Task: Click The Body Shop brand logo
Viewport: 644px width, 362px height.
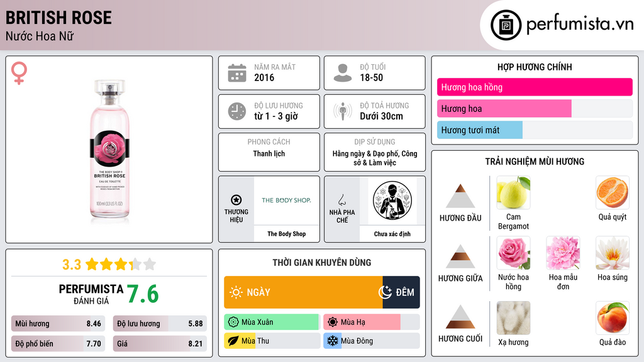Action: pyautogui.click(x=286, y=200)
